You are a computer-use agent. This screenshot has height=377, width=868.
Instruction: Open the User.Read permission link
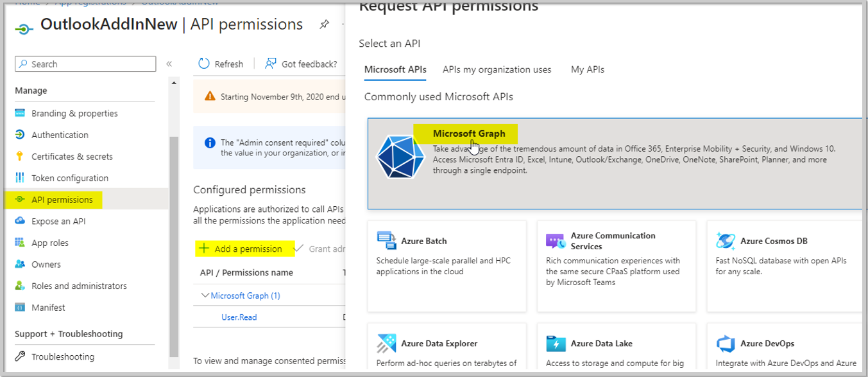click(239, 317)
